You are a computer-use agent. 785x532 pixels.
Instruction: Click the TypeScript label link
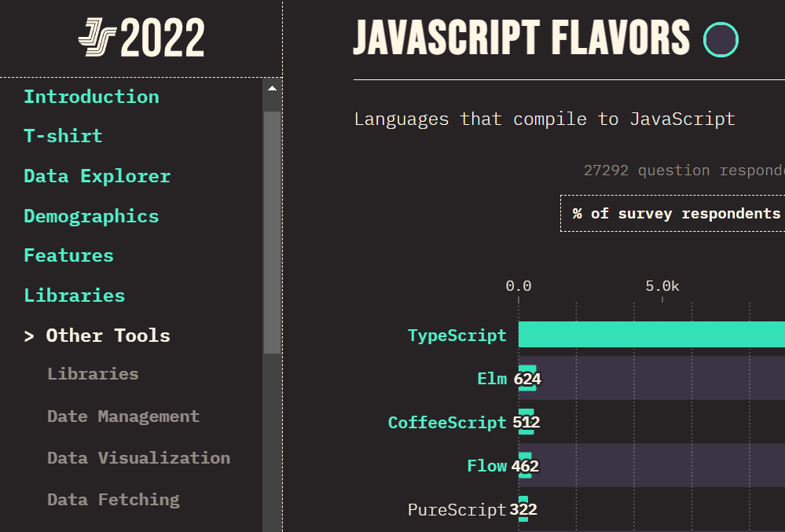457,336
